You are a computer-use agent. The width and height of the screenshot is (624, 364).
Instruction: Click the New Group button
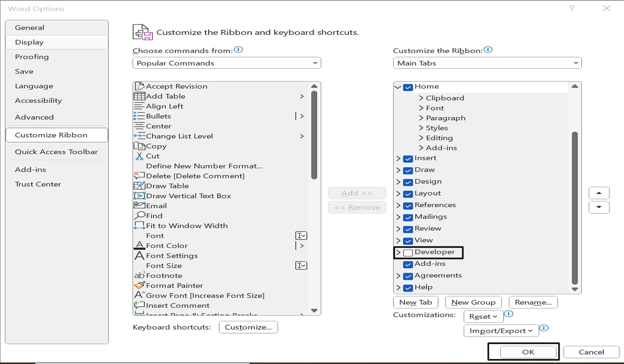pyautogui.click(x=473, y=302)
